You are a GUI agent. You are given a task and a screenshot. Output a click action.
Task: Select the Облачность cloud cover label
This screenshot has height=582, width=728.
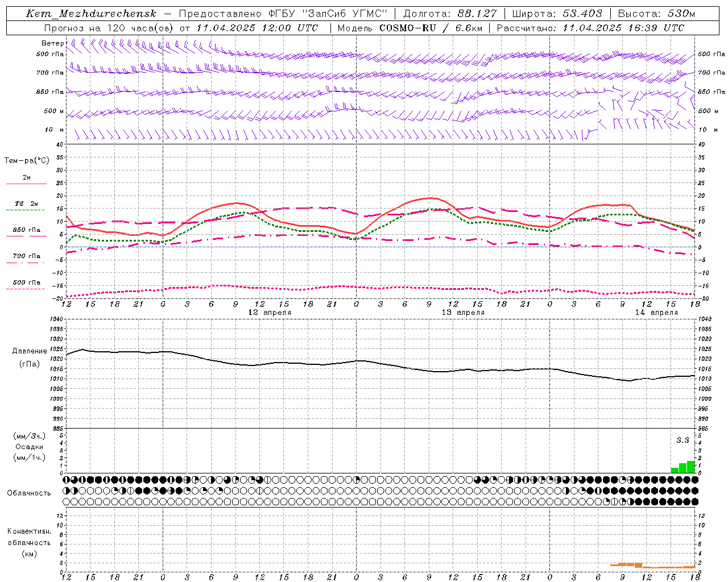(x=29, y=493)
